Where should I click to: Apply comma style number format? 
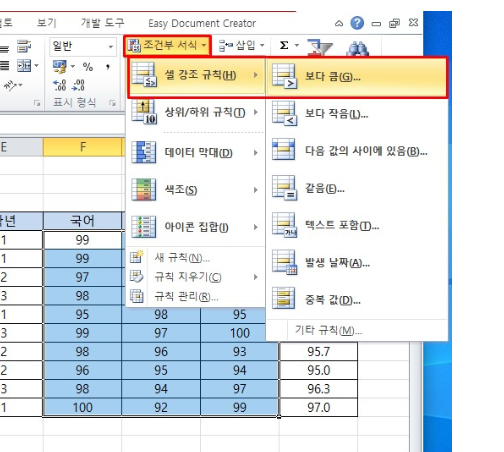tap(108, 67)
